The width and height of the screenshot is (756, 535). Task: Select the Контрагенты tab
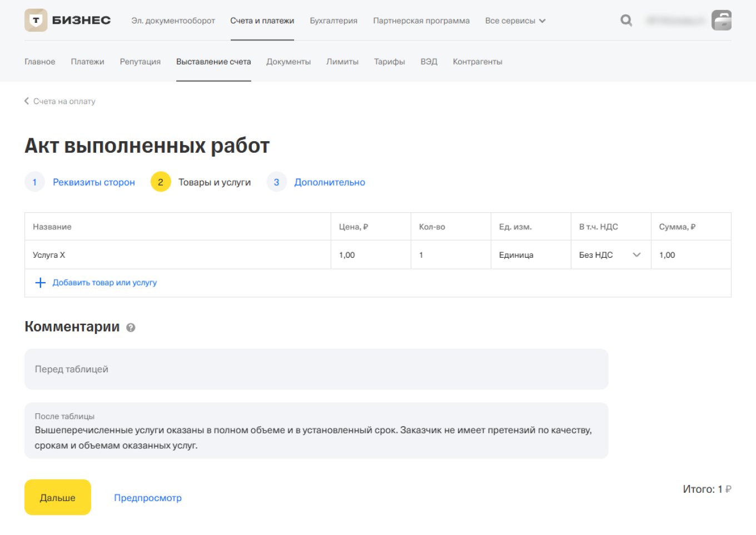[x=477, y=62]
